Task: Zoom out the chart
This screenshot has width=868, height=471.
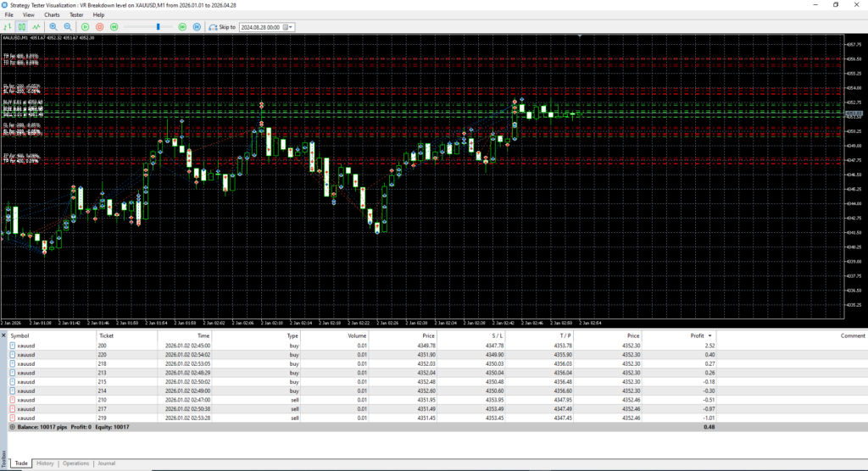Action: tap(68, 26)
